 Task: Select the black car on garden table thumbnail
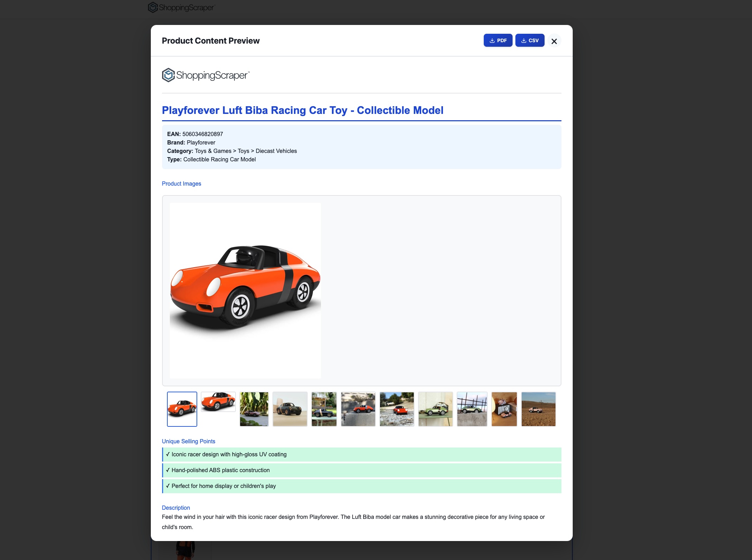click(324, 409)
